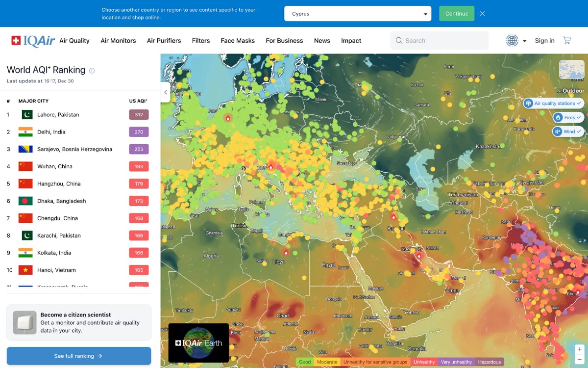Click Delhi's 270 AQI badge
The image size is (588, 368).
coord(139,132)
